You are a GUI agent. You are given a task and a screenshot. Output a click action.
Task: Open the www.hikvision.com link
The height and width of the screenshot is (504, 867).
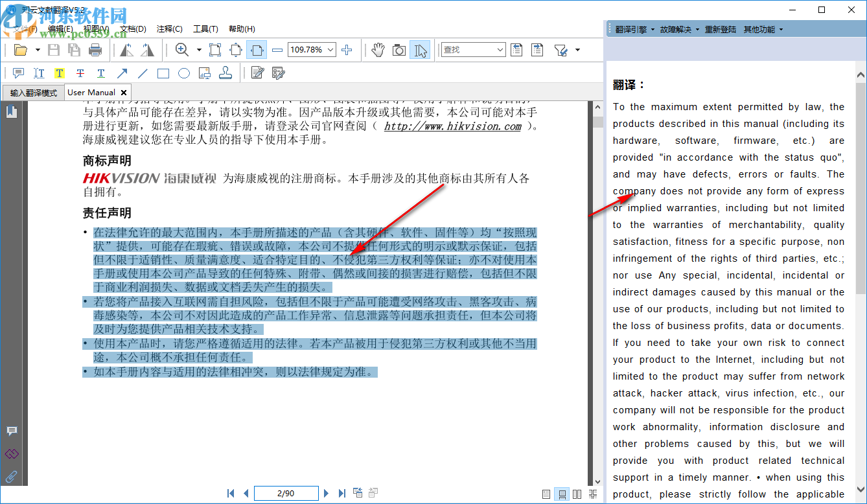point(452,126)
